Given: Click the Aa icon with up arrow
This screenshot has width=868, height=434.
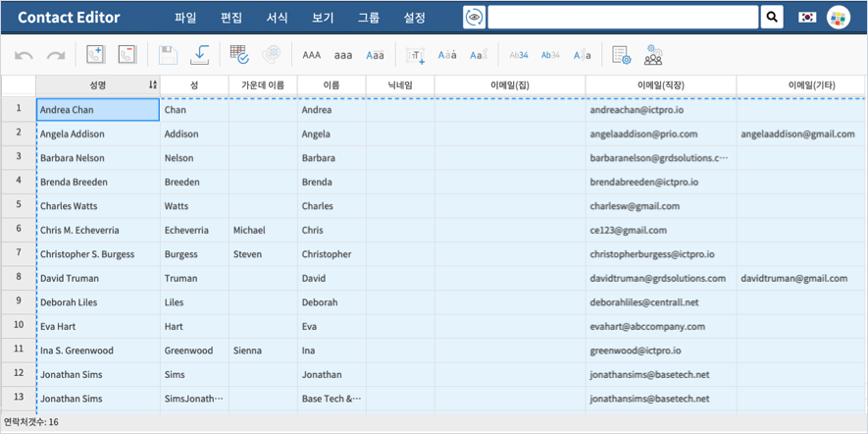Looking at the screenshot, I should pos(479,54).
